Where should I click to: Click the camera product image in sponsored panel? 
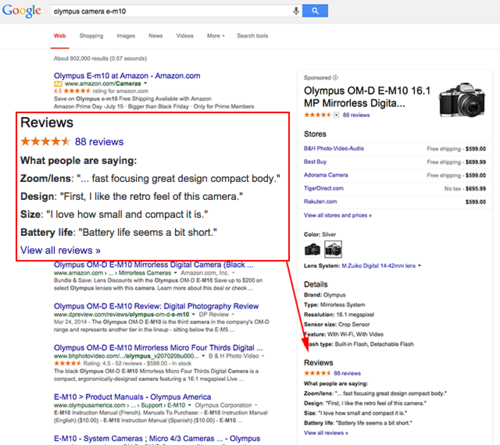(462, 100)
